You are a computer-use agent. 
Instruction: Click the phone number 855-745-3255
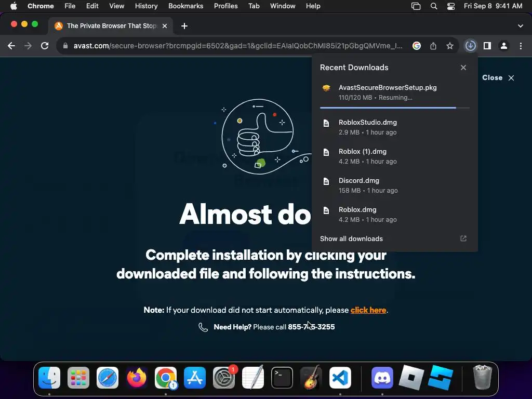[x=311, y=327]
